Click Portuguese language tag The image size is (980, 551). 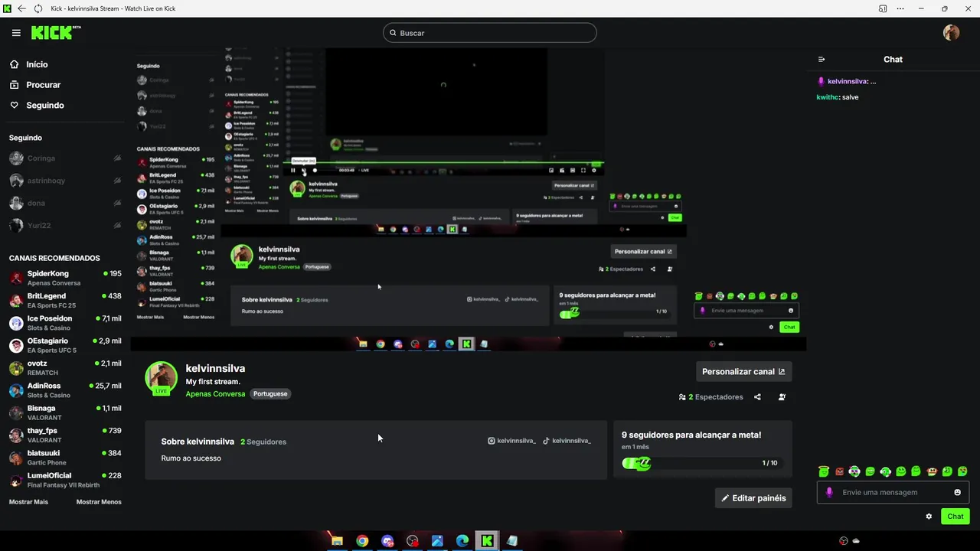[x=270, y=394]
